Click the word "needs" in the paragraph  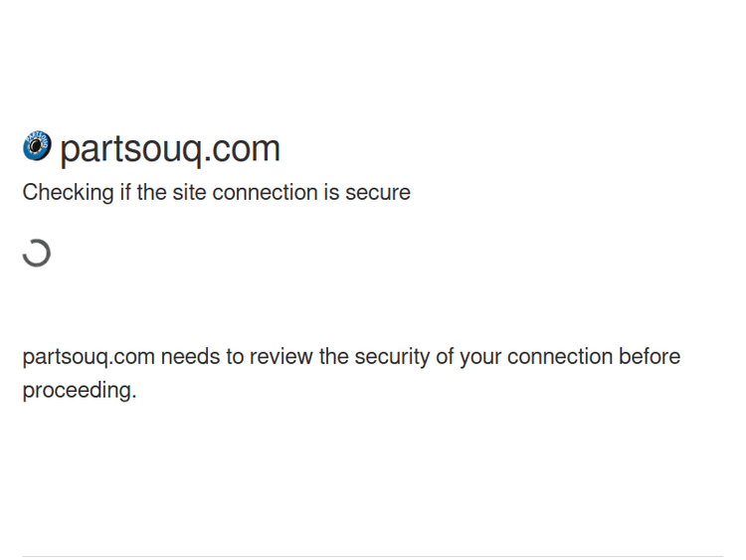[x=191, y=357]
